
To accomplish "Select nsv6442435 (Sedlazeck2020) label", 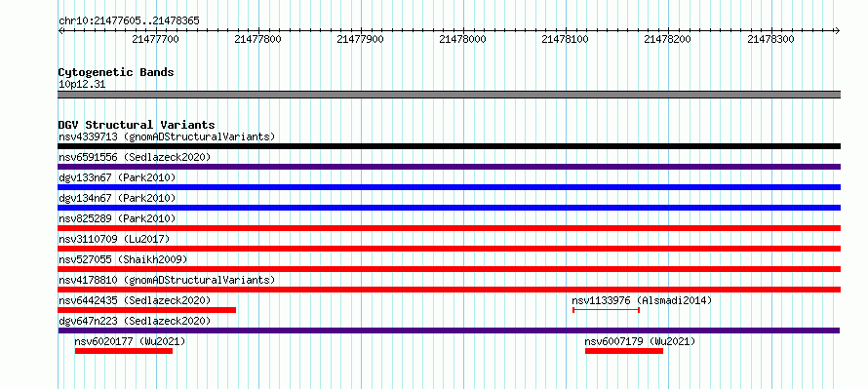I will coord(135,300).
